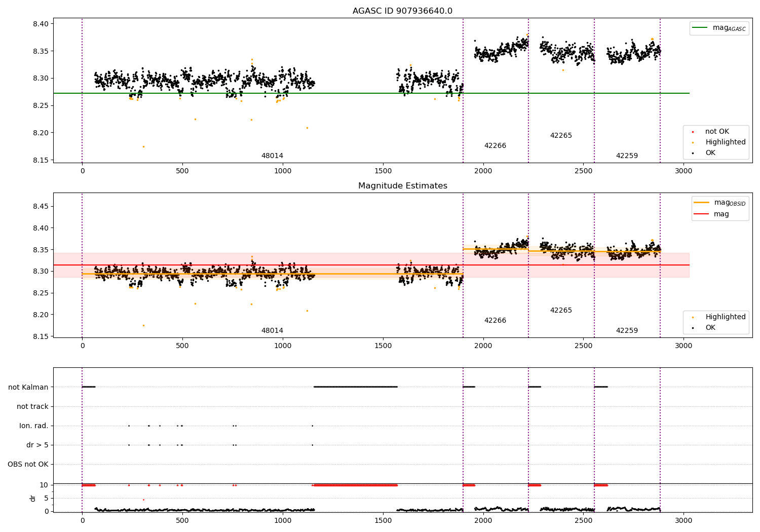Click the 'not Kalman' row label
Viewport: 760px width, 532px height.
pyautogui.click(x=28, y=388)
